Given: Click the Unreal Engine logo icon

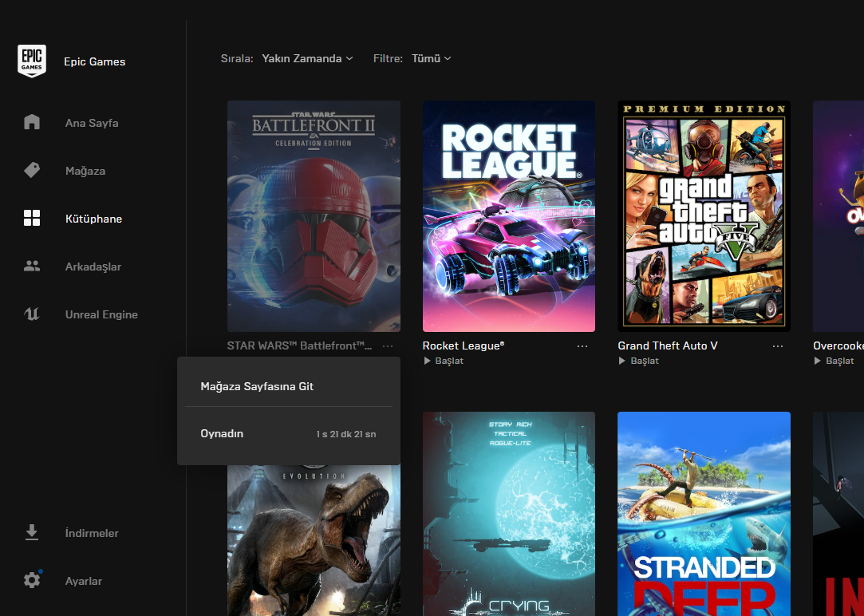Looking at the screenshot, I should (x=32, y=314).
